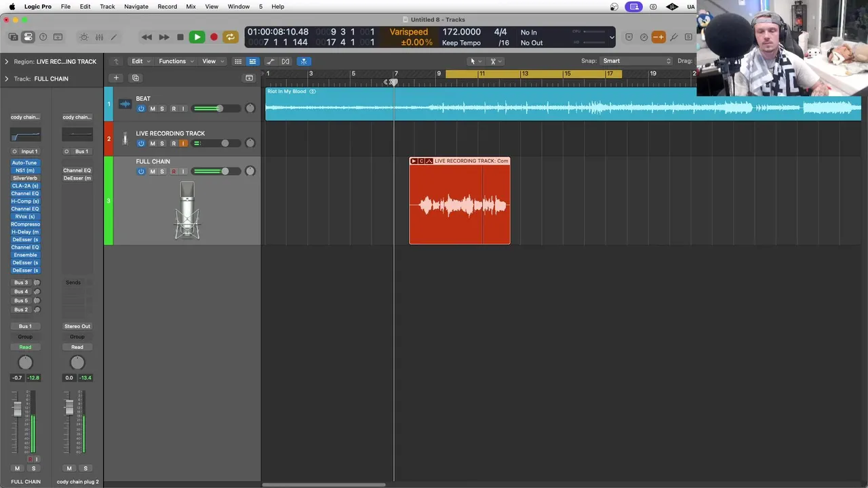
Task: Click the Stereo Out output slot
Action: [x=77, y=327]
